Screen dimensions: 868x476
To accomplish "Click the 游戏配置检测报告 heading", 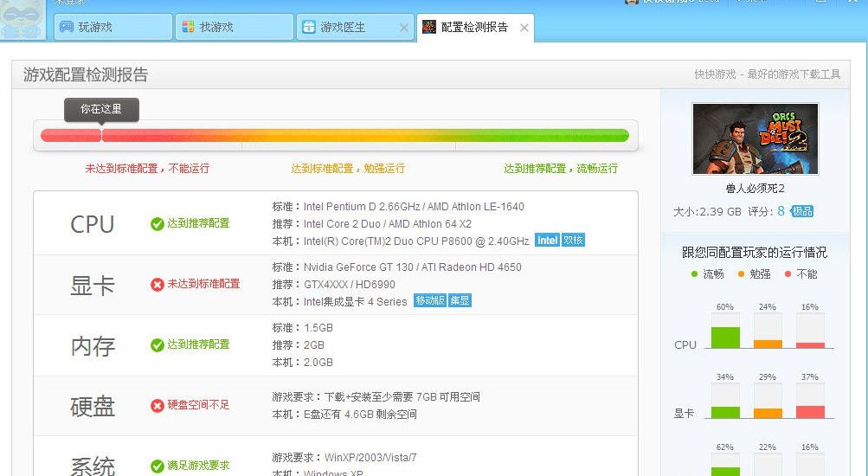I will point(86,74).
